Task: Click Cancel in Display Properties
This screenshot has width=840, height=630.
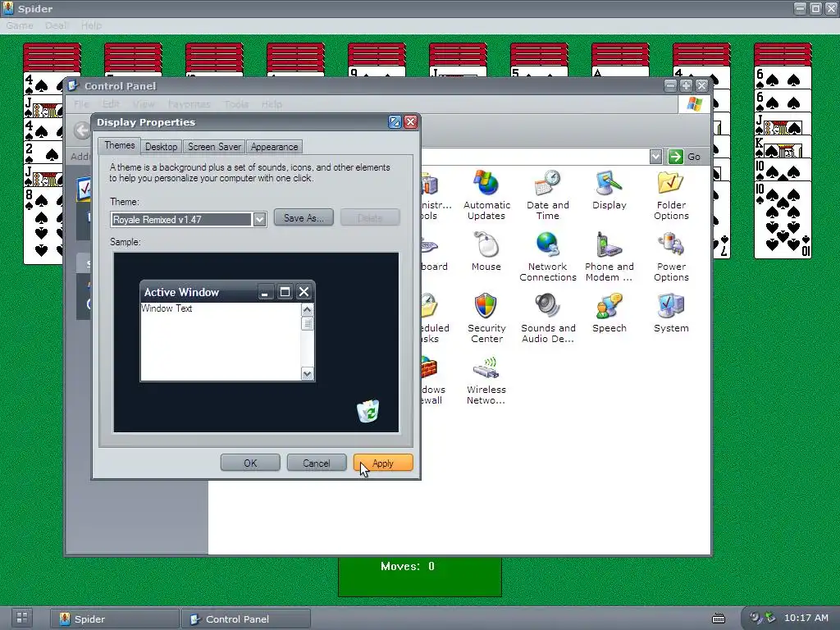Action: pos(317,463)
